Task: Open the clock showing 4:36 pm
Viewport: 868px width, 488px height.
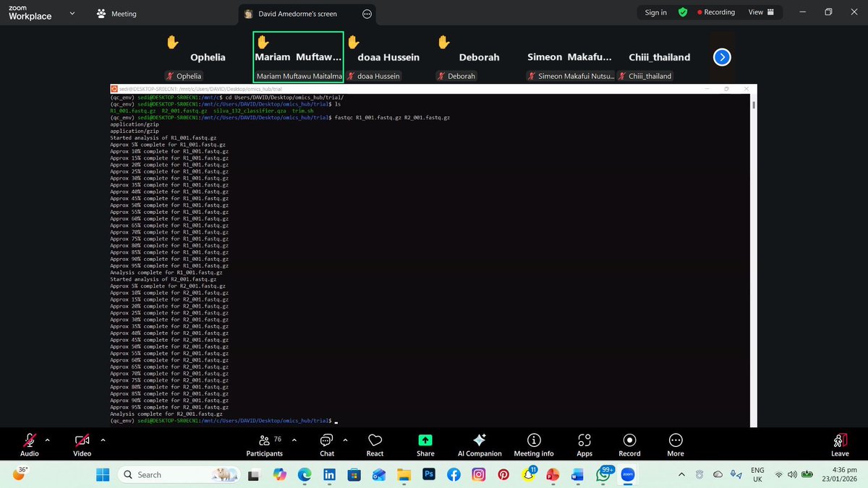Action: tap(841, 474)
